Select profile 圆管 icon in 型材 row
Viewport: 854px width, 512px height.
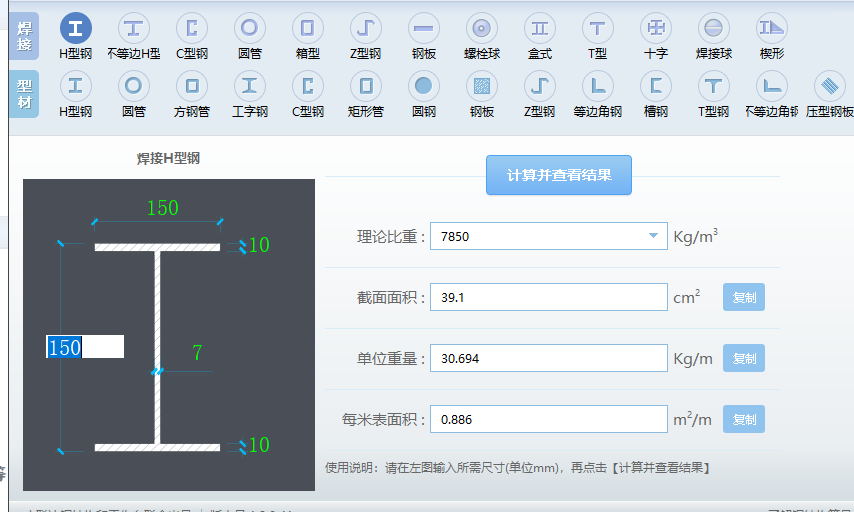click(x=133, y=86)
